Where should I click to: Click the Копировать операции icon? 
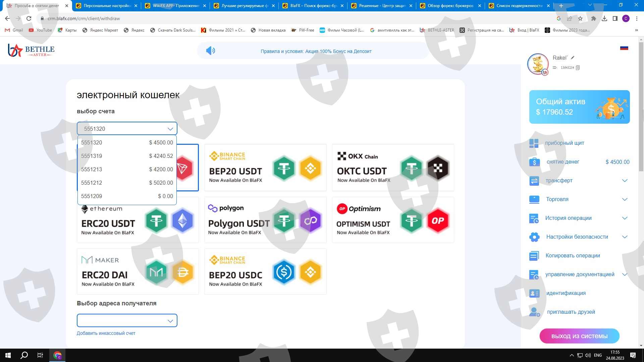(534, 256)
